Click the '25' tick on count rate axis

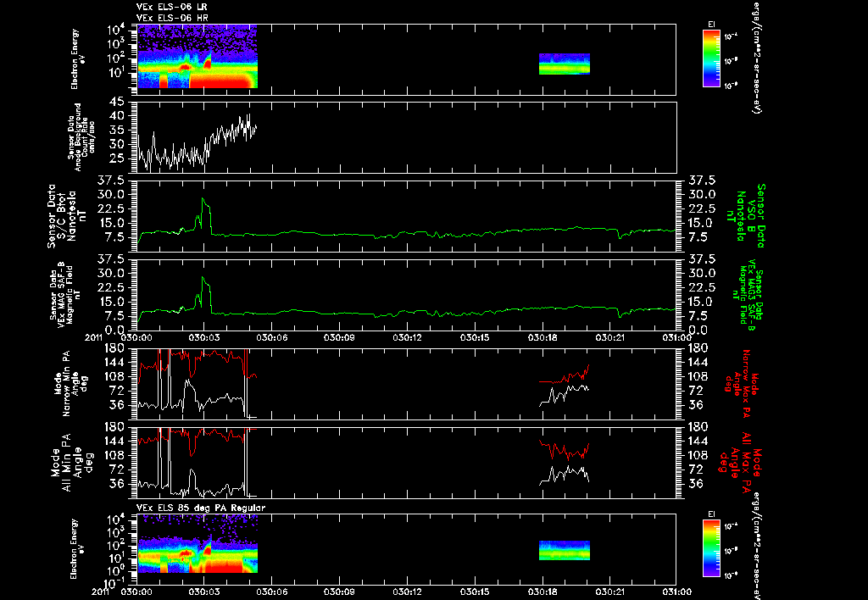tap(116, 158)
